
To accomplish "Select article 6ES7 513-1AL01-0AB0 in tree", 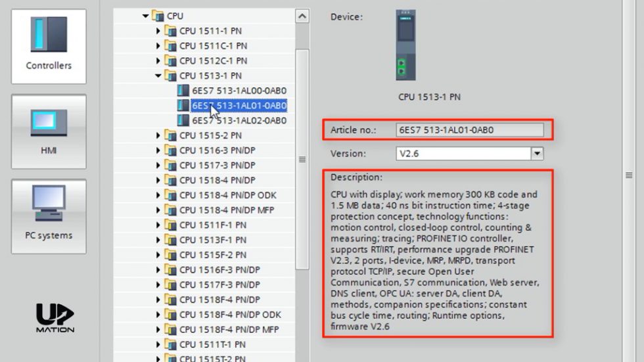I will point(239,106).
